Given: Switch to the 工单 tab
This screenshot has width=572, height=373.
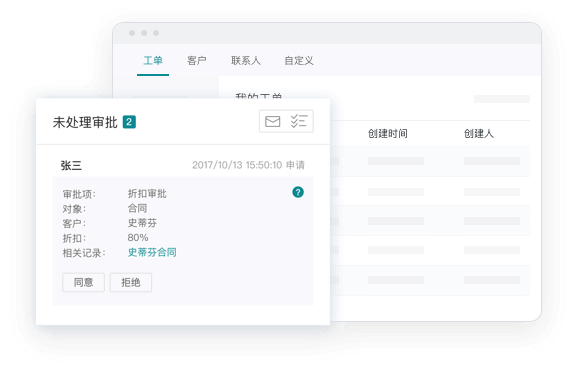Looking at the screenshot, I should tap(153, 61).
